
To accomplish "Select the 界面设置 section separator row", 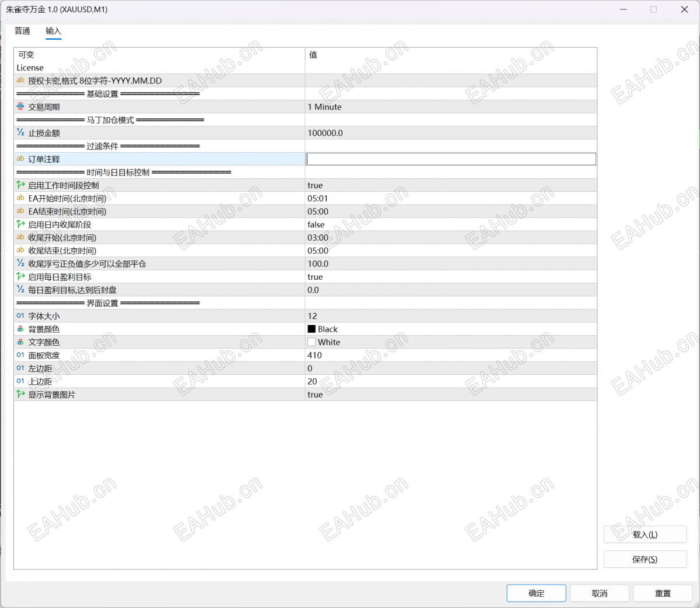I will click(x=305, y=303).
